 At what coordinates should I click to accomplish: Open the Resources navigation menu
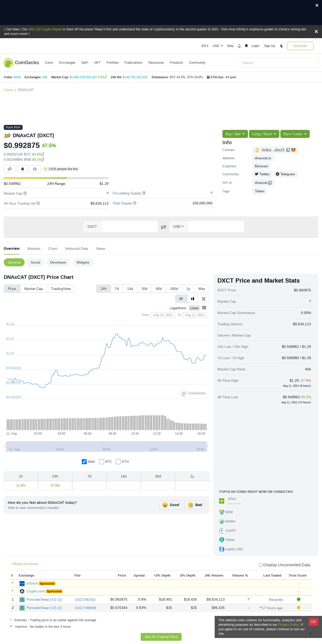click(156, 63)
